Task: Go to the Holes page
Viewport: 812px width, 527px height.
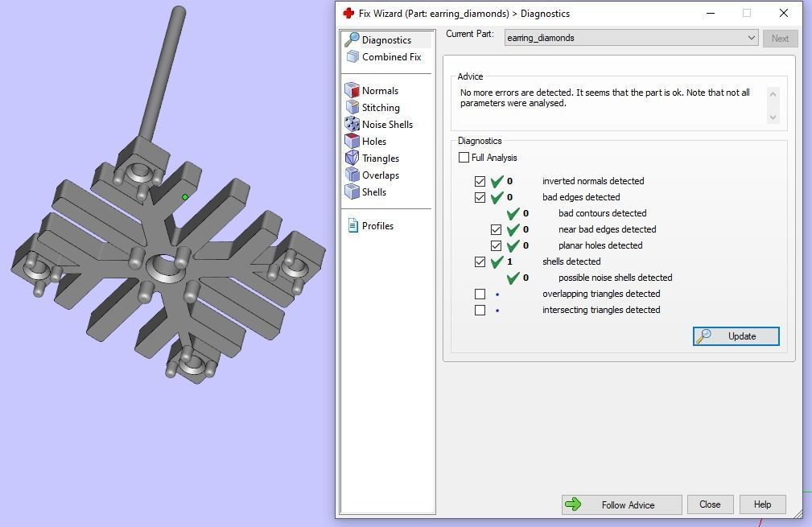Action: 374,141
